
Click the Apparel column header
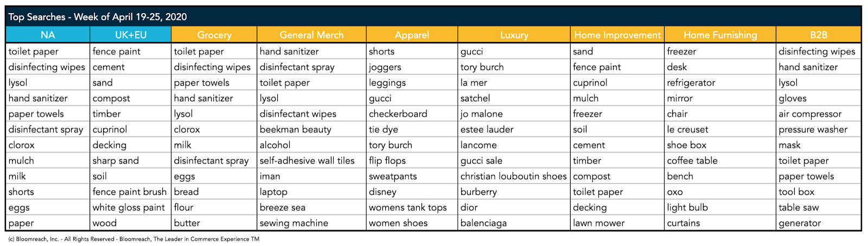[x=412, y=35]
